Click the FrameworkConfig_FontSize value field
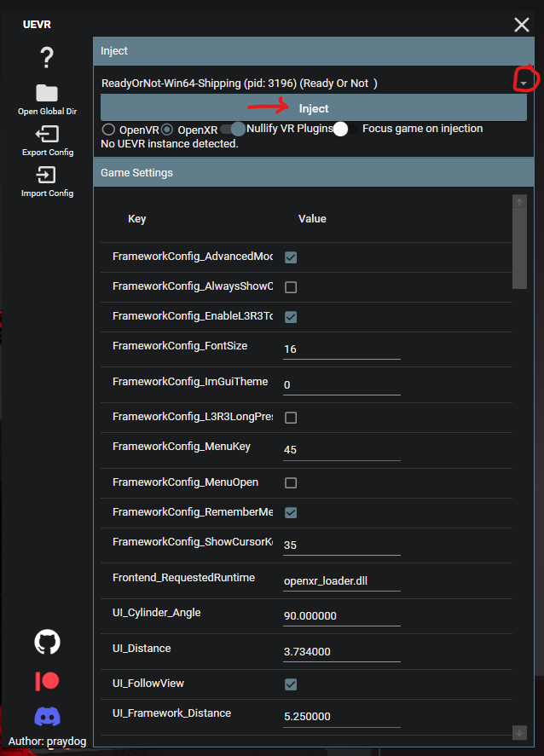The image size is (544, 756). tap(341, 349)
